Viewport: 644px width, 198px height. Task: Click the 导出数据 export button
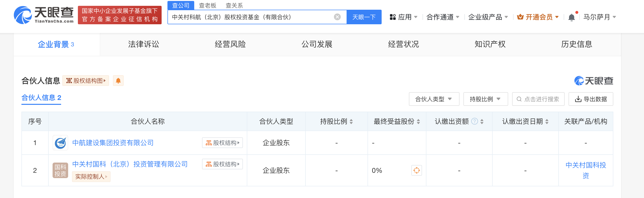(590, 99)
